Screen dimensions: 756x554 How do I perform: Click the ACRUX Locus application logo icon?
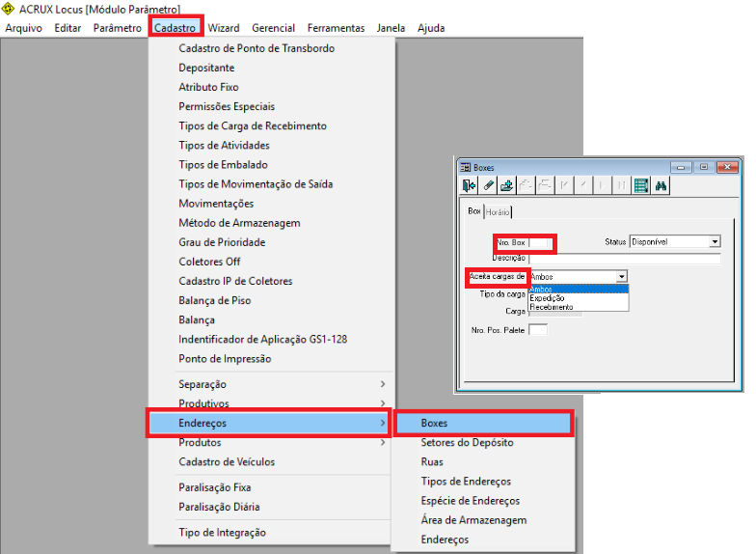pyautogui.click(x=8, y=8)
